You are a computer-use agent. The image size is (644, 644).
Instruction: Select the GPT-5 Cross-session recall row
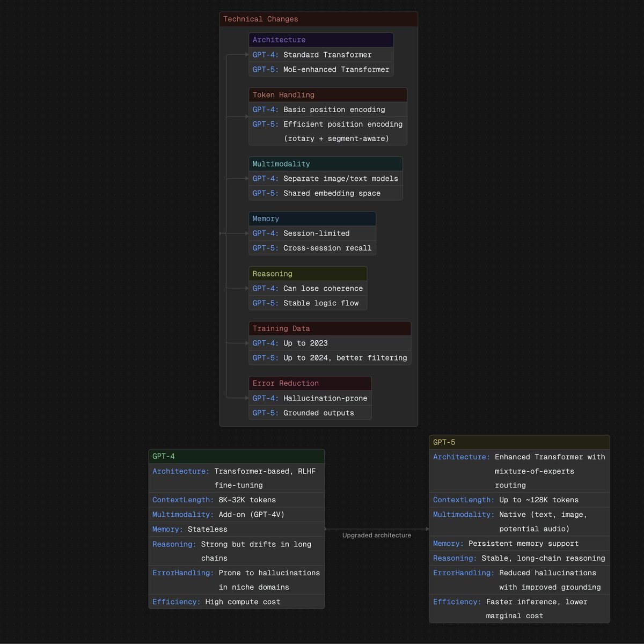[312, 248]
